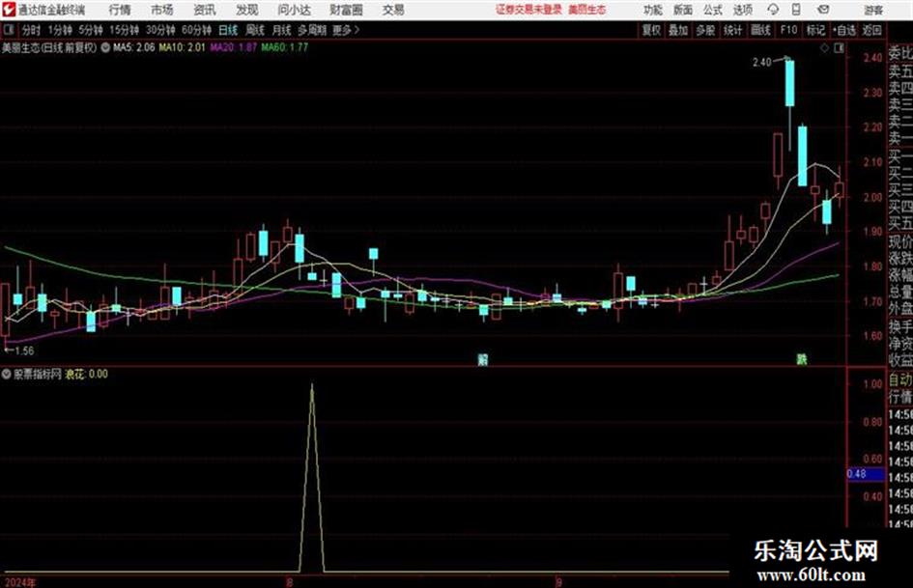Click the MA60: 1.77 indicator label

pyautogui.click(x=284, y=47)
